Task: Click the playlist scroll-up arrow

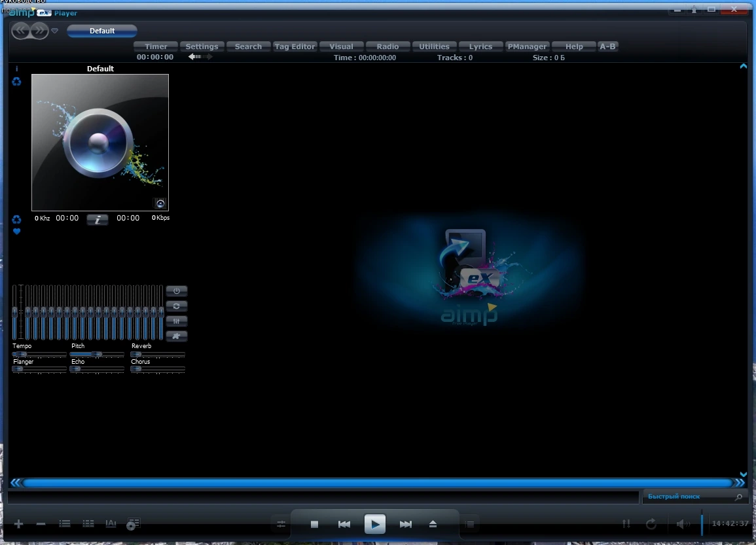Action: tap(744, 67)
